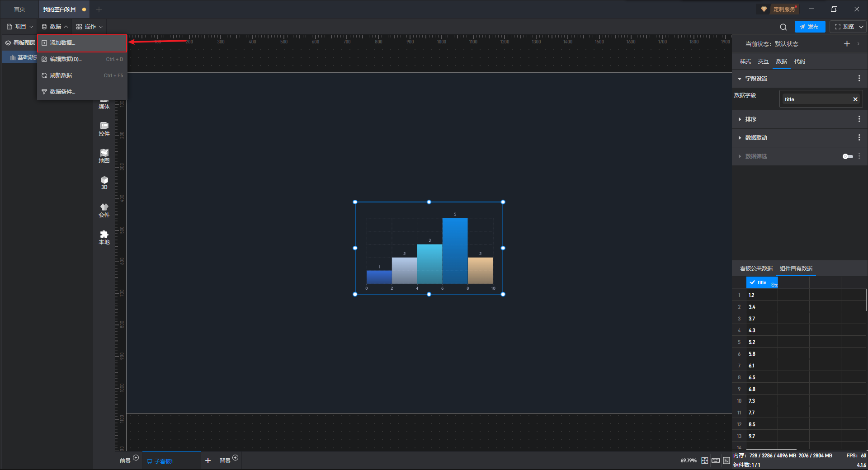Screen dimensions: 868x470
Task: Expand the 排序 section
Action: pos(740,119)
